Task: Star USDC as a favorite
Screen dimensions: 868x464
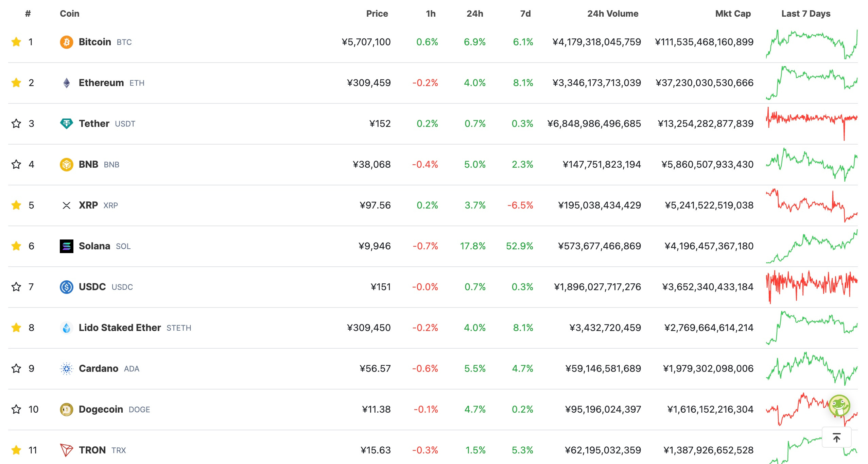Action: point(16,287)
